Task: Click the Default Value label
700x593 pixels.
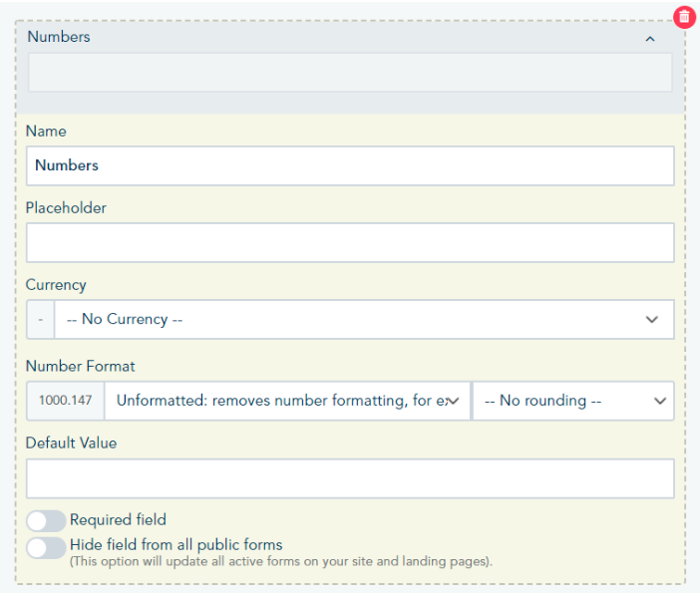Action: click(71, 443)
